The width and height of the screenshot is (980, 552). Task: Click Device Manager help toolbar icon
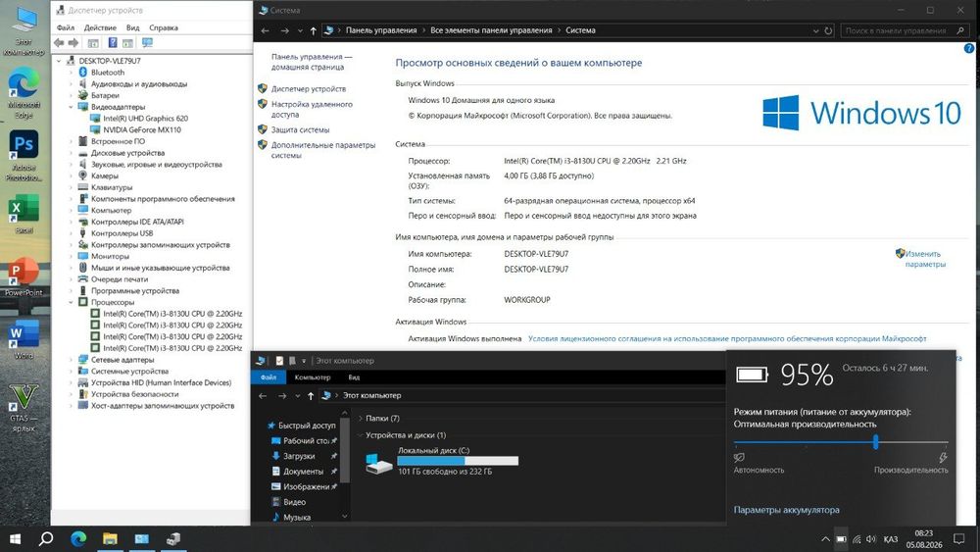[x=113, y=42]
